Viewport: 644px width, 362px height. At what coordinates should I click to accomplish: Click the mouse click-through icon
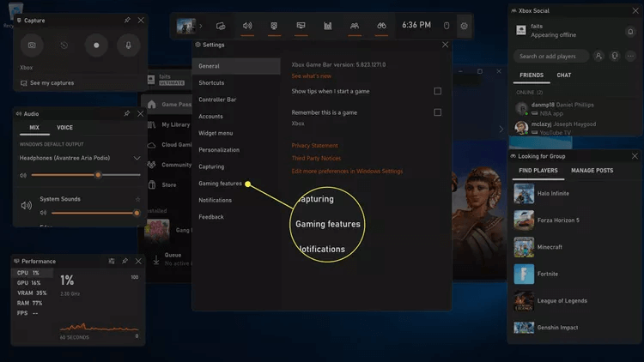(447, 26)
